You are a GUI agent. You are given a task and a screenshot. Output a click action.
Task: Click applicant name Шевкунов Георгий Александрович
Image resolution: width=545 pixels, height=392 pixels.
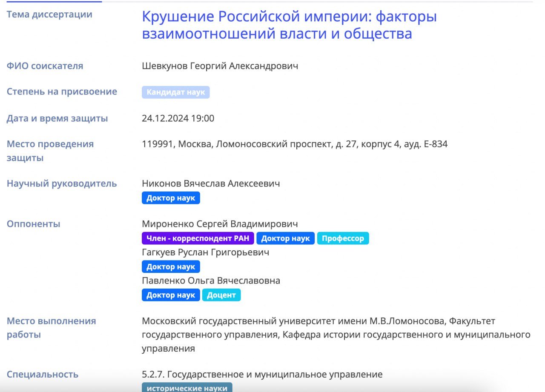coord(220,66)
